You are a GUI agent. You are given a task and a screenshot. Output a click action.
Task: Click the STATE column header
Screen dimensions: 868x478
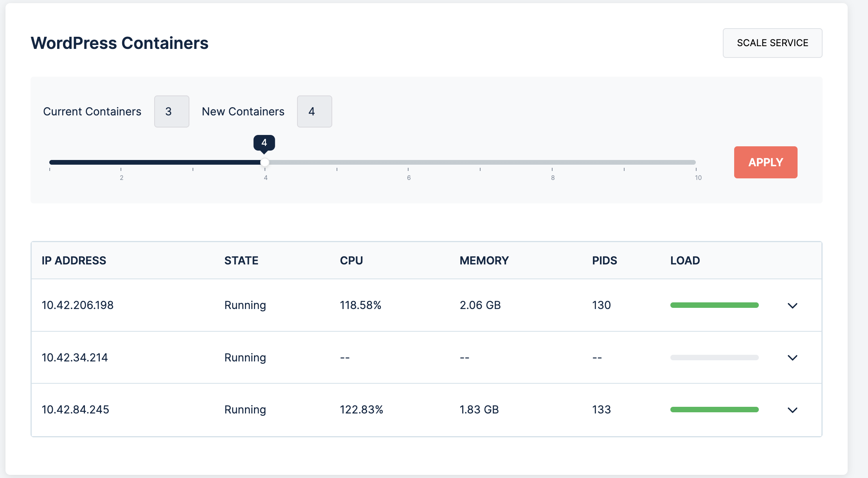241,261
